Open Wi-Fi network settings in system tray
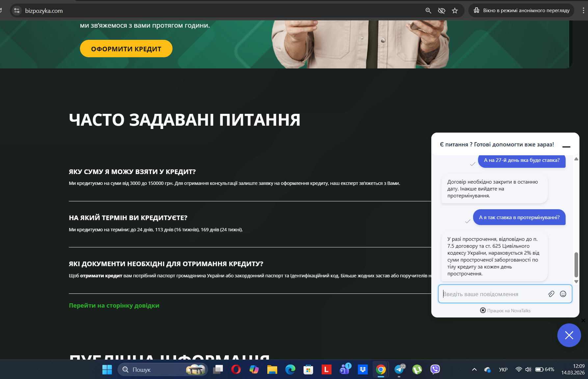 519,369
